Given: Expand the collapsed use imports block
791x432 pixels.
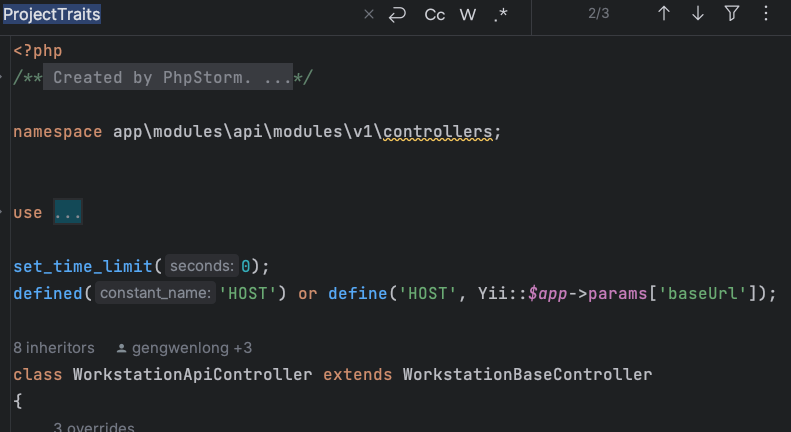Looking at the screenshot, I should click(67, 213).
